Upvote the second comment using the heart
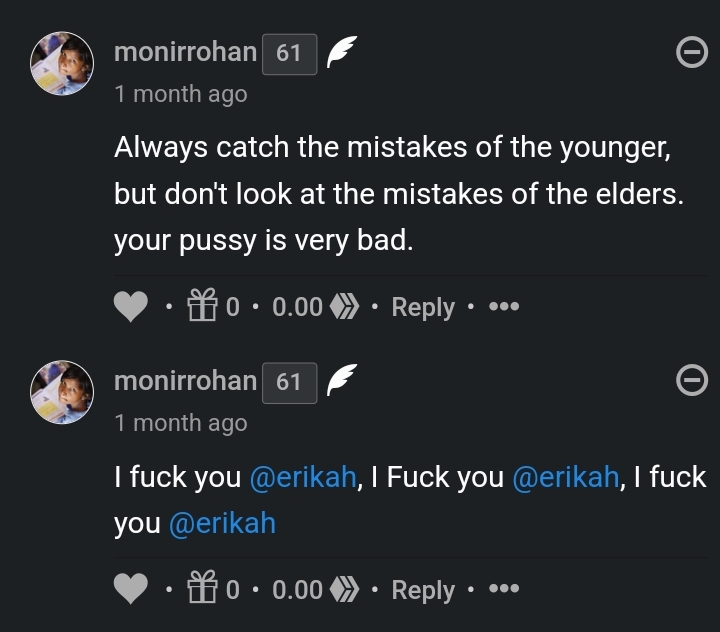720x632 pixels. coord(131,590)
